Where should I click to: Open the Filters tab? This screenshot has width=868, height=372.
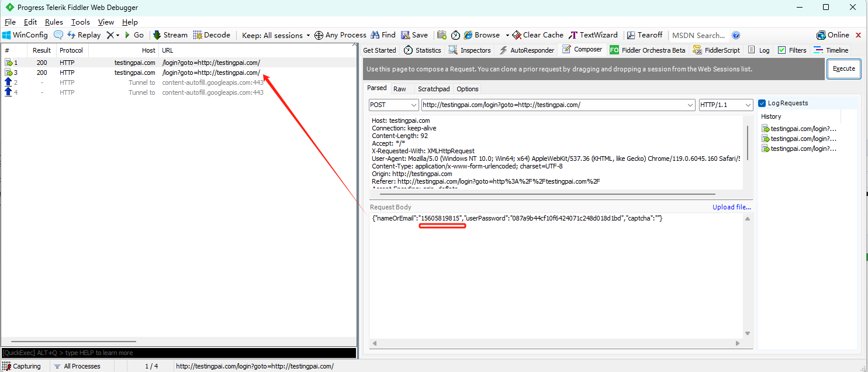[x=792, y=50]
